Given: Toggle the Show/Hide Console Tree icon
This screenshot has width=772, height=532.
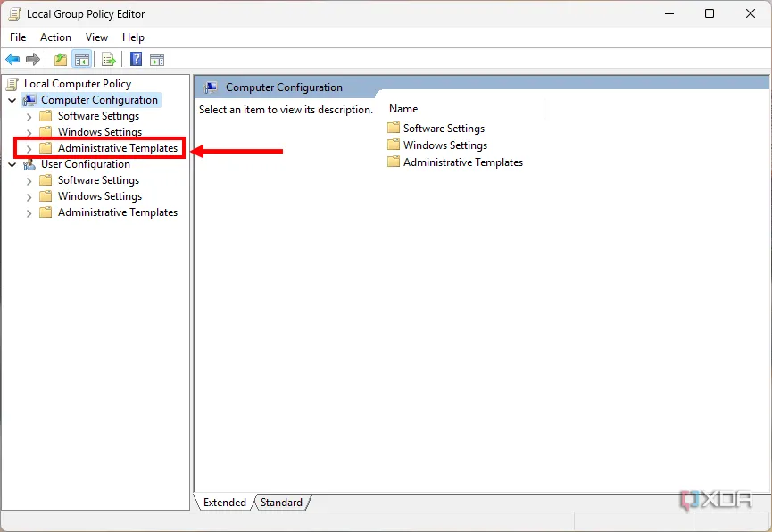Looking at the screenshot, I should [82, 60].
